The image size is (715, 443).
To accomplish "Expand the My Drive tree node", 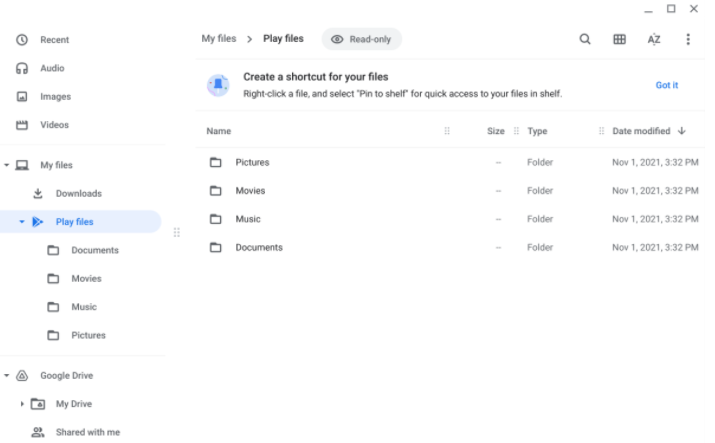I will tap(22, 404).
